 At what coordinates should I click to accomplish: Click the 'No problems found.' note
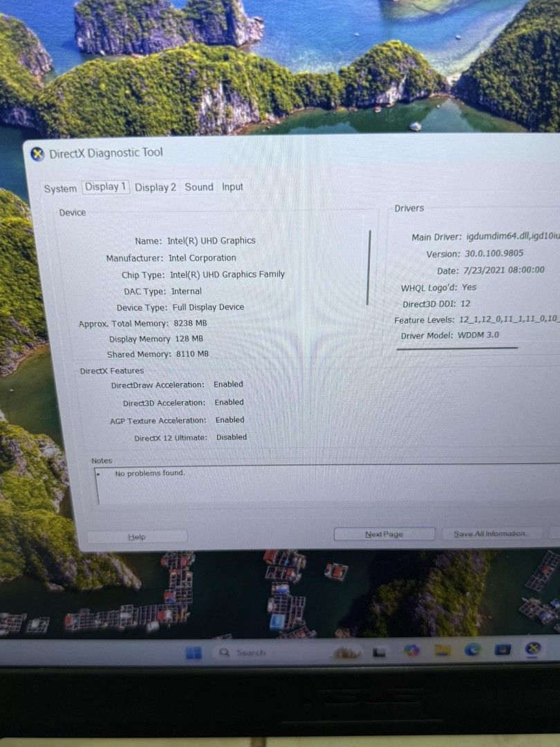pyautogui.click(x=150, y=473)
